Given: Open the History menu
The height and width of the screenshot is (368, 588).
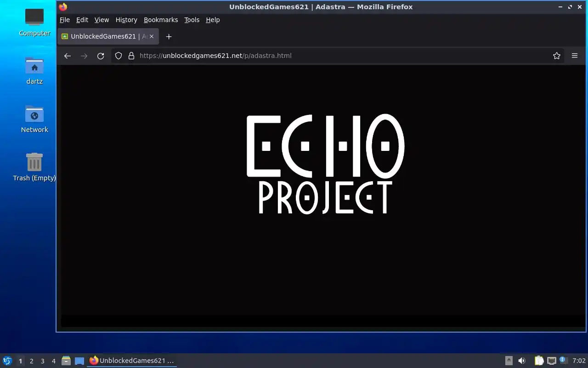Looking at the screenshot, I should click(126, 20).
